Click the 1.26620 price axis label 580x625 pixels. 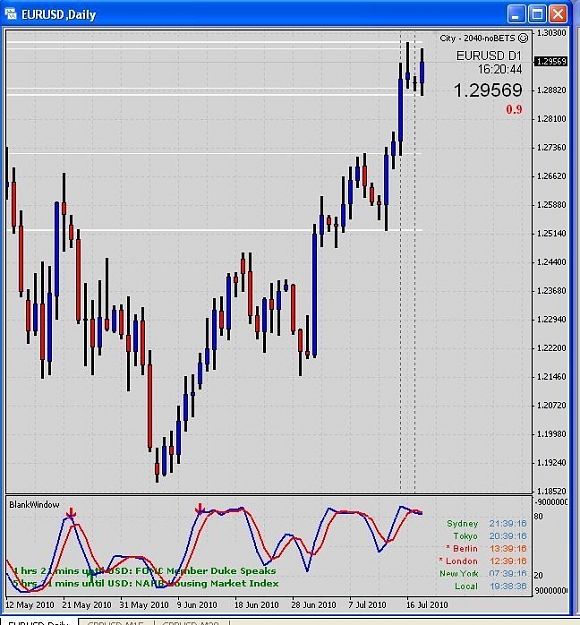552,176
